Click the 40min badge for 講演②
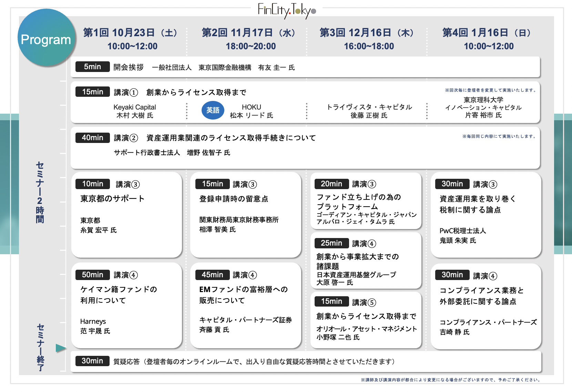The height and width of the screenshot is (392, 572). click(92, 138)
